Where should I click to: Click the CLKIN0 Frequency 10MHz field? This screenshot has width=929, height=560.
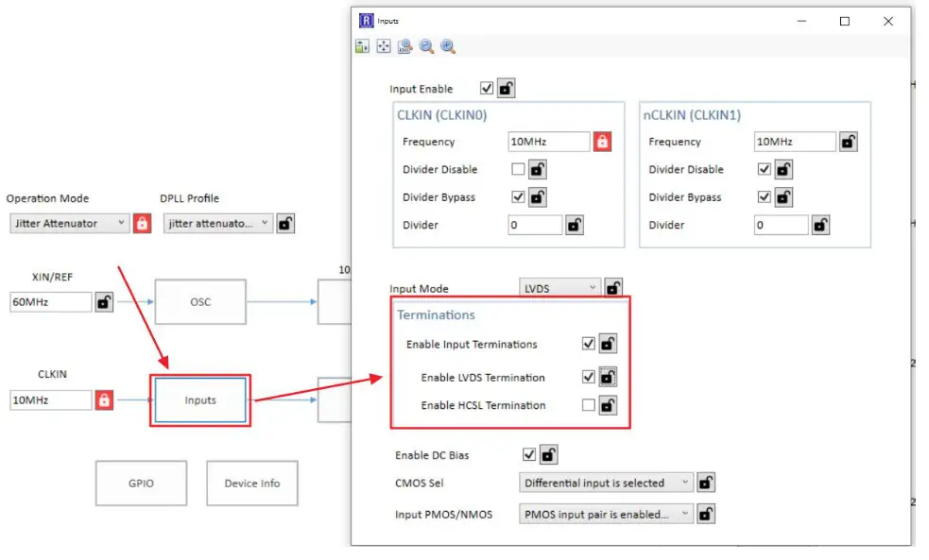click(x=549, y=142)
